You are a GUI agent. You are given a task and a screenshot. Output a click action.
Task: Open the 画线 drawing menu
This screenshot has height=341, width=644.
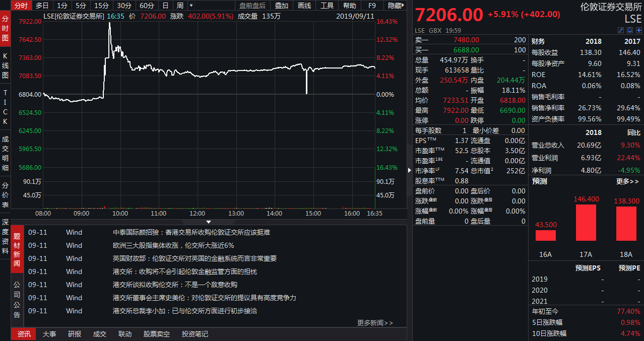pos(304,6)
